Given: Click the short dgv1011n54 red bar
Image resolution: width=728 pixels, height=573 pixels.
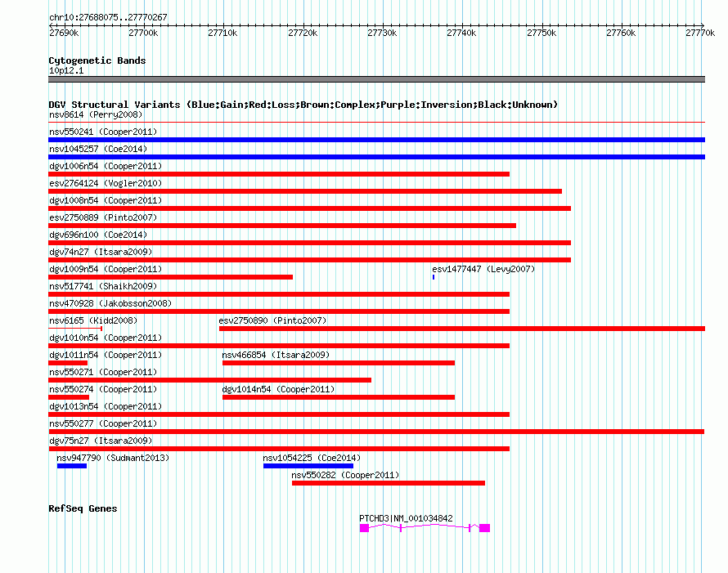Looking at the screenshot, I should [x=68, y=363].
